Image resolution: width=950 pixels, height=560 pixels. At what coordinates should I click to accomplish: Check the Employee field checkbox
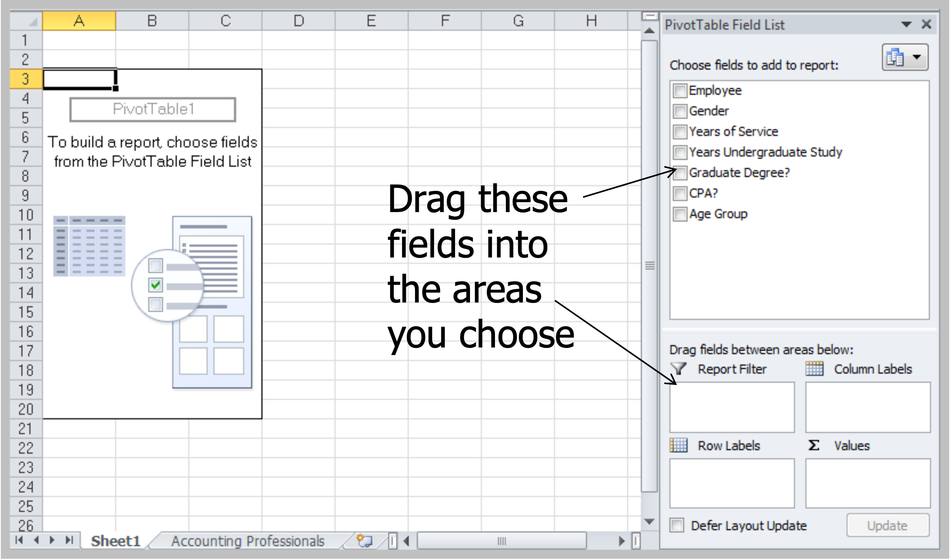click(x=680, y=90)
